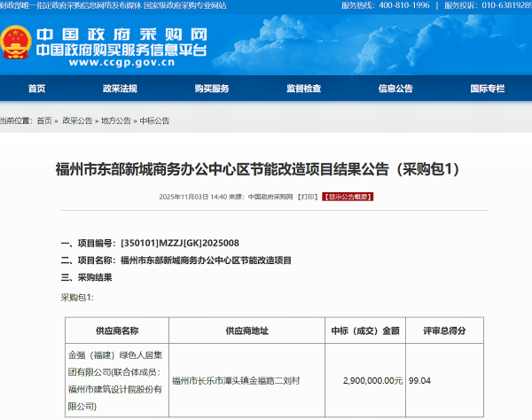Open the 政采法规 navigation menu
532x420 pixels.
(120, 89)
